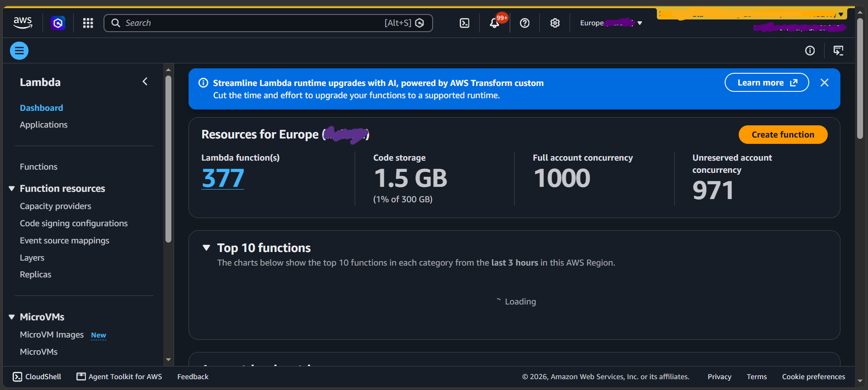
Task: Open Layers in the sidebar
Action: click(x=32, y=257)
